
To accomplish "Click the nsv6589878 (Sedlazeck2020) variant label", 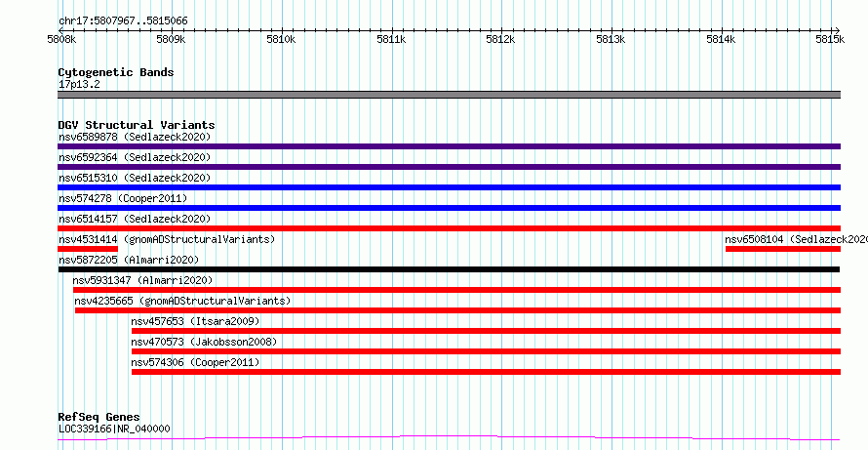I will pos(135,137).
